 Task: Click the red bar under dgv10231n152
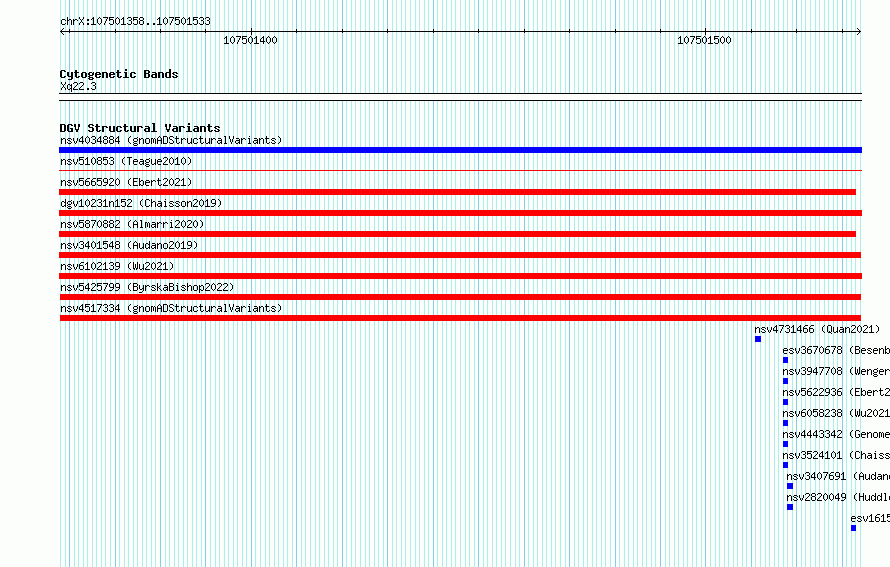pyautogui.click(x=460, y=213)
